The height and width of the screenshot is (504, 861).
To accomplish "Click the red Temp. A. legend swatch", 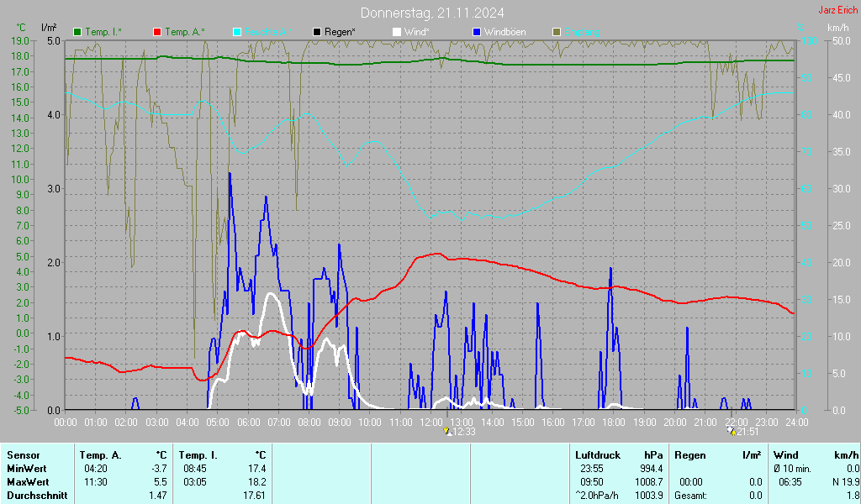I will (x=157, y=33).
